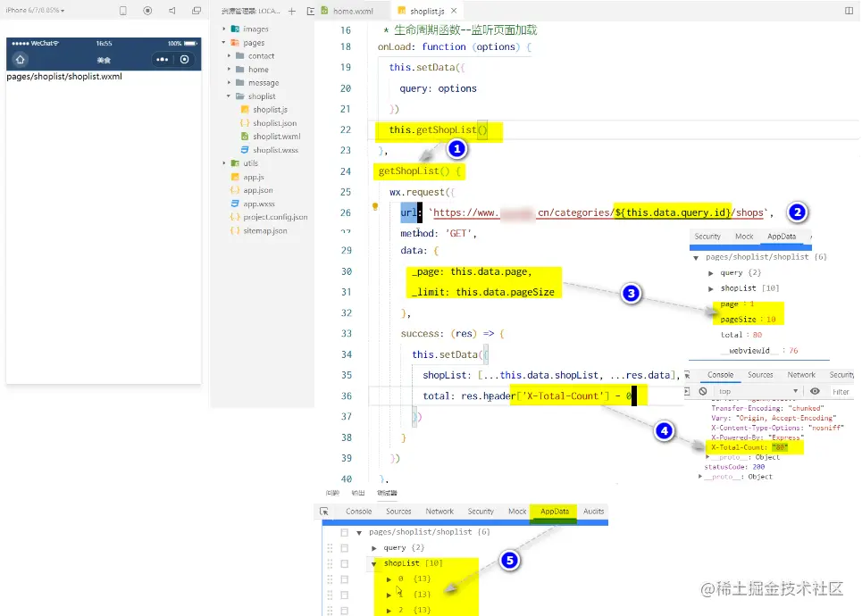Viewport: 862px width, 616px height.
Task: Expand the home folder
Action: pyautogui.click(x=230, y=70)
